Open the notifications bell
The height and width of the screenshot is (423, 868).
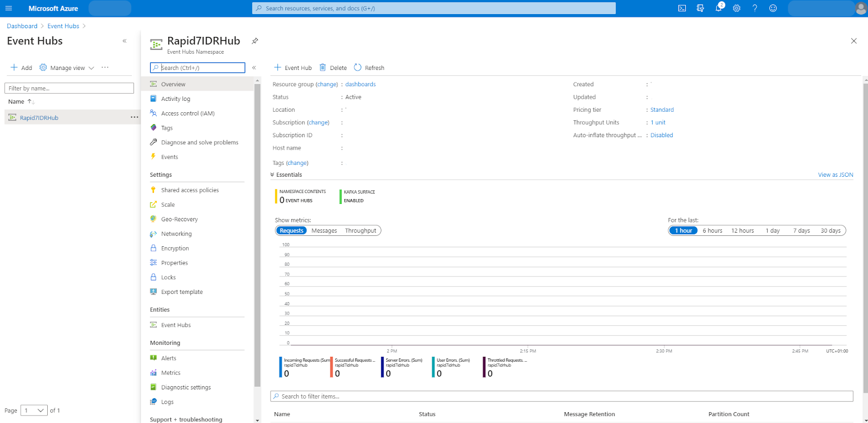pyautogui.click(x=719, y=8)
